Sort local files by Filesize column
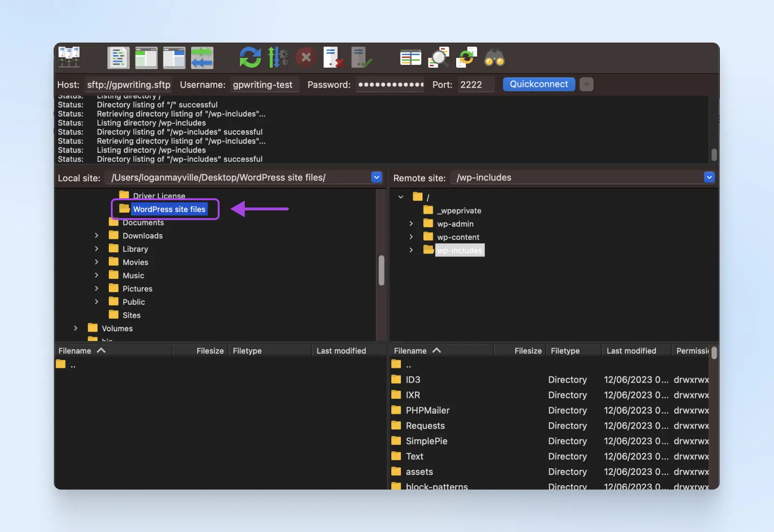 pos(209,351)
